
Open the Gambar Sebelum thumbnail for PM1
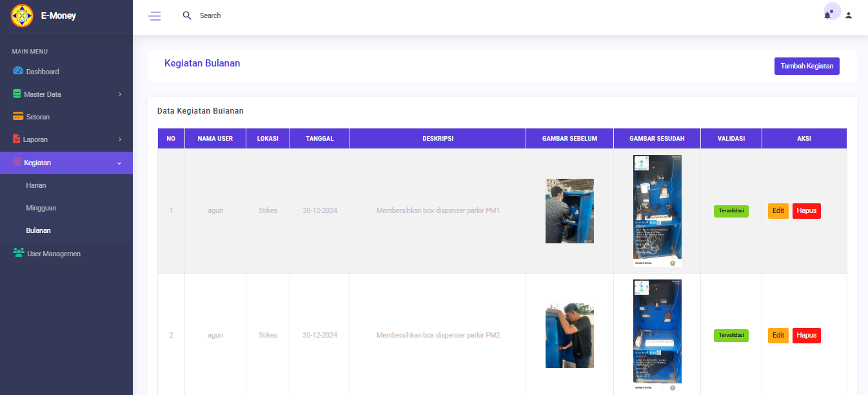(569, 211)
